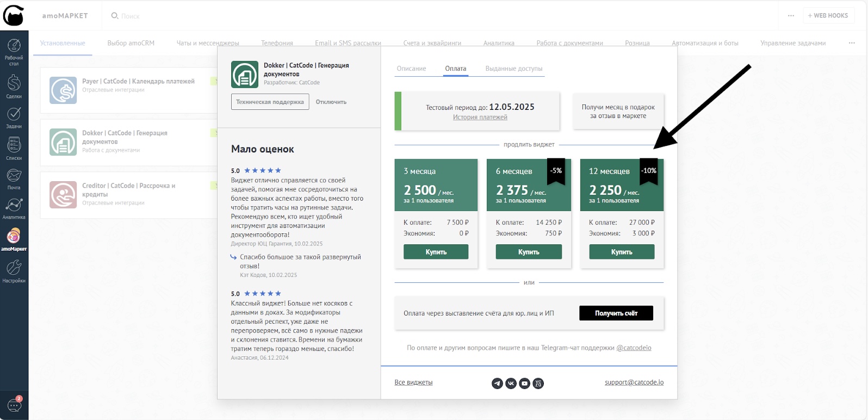Click the Мало оценок heading
The height and width of the screenshot is (420, 868).
[262, 149]
